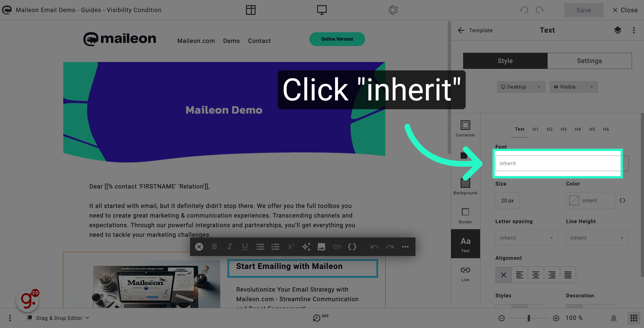
Task: Undo last change in top bar
Action: (x=524, y=10)
